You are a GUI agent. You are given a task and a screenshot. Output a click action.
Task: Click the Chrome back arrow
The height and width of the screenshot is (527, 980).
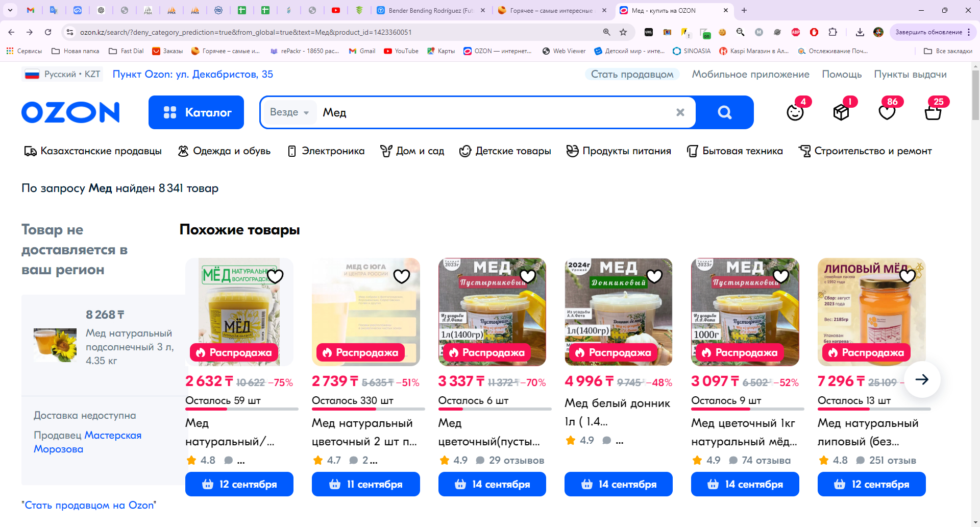(x=11, y=32)
